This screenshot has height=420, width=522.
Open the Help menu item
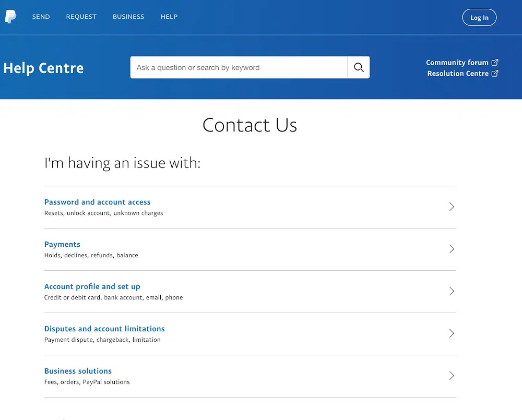(x=169, y=17)
